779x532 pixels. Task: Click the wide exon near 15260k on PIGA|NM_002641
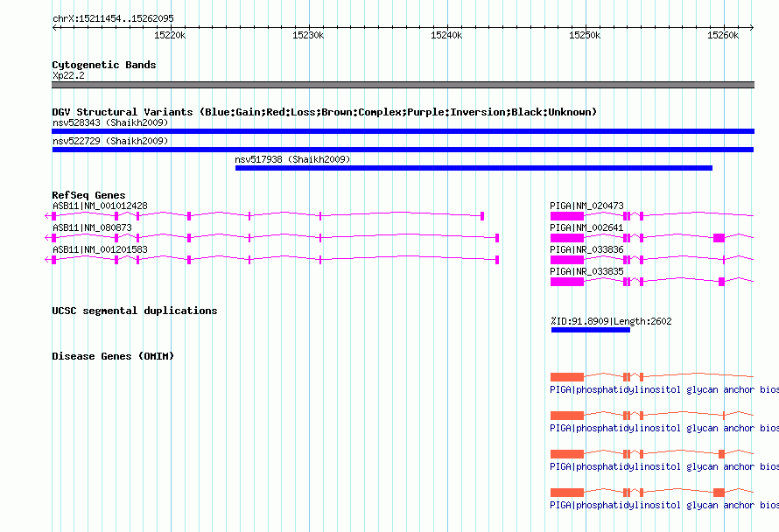(x=719, y=238)
